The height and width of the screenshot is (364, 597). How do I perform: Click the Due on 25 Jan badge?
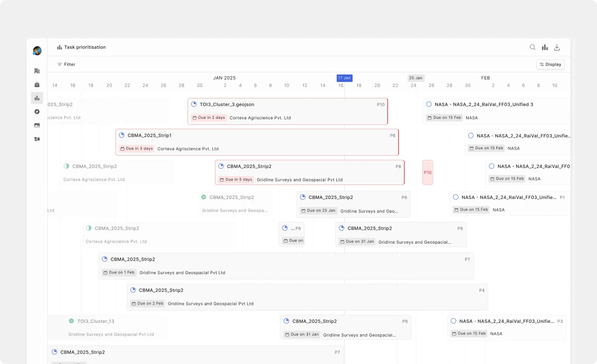[318, 211]
